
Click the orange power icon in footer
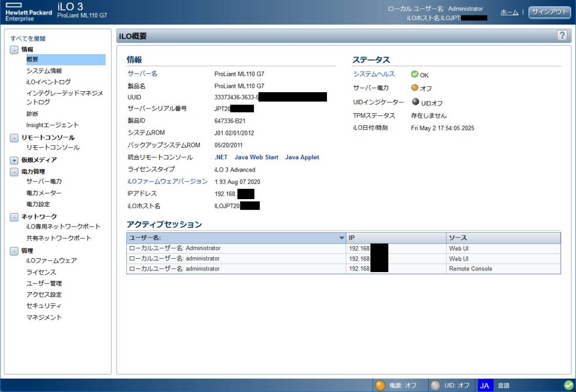pyautogui.click(x=380, y=385)
